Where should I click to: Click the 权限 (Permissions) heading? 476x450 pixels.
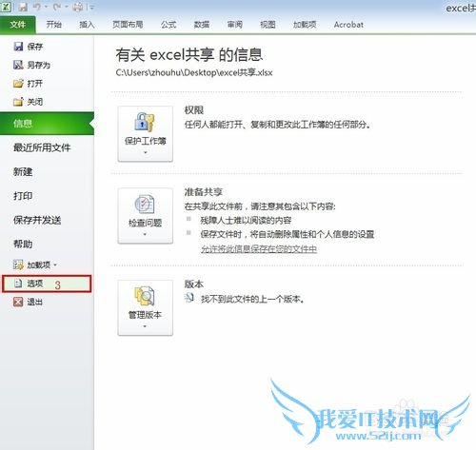pyautogui.click(x=194, y=110)
